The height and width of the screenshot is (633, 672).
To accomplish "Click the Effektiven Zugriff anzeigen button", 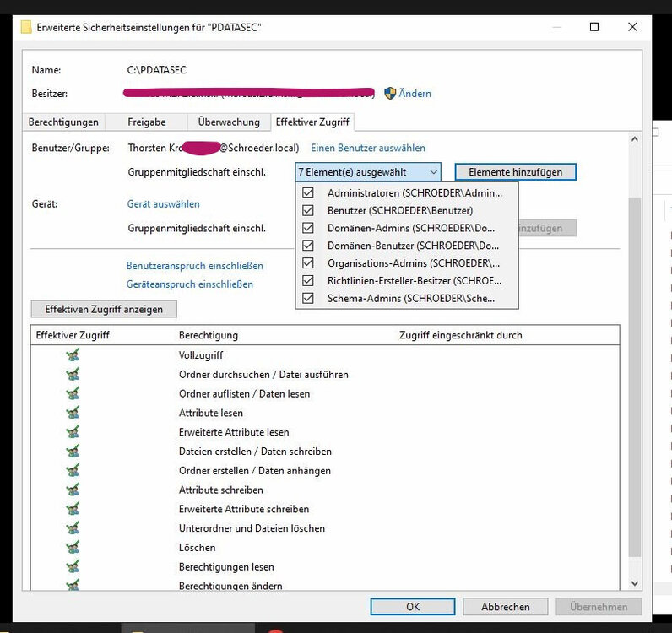I will coord(104,309).
